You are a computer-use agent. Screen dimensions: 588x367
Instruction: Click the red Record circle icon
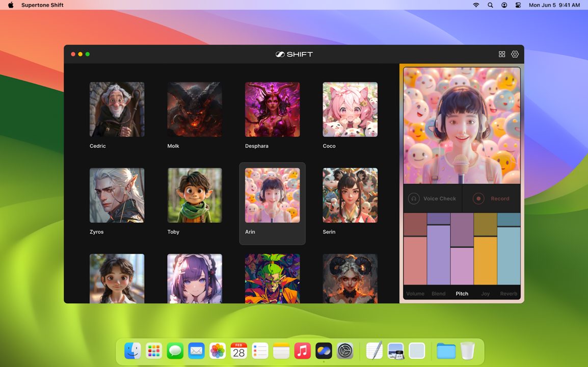point(478,198)
